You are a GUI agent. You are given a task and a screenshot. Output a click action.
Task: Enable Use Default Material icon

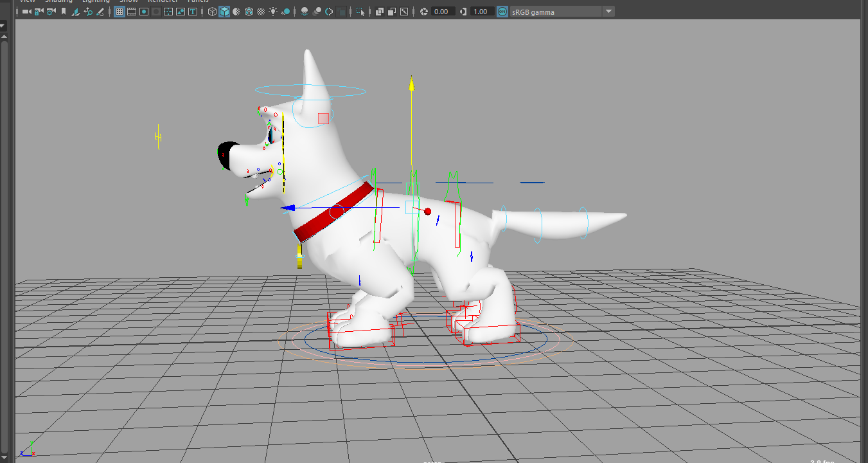236,12
